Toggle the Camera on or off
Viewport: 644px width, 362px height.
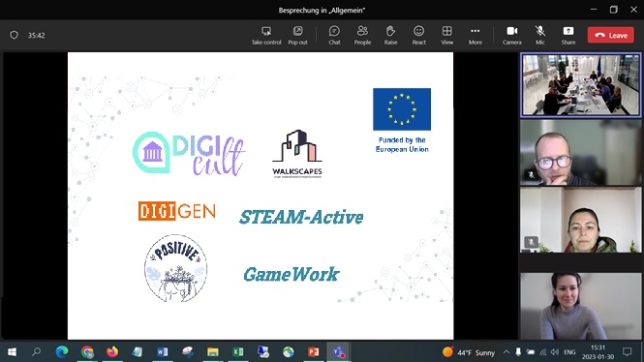(511, 35)
